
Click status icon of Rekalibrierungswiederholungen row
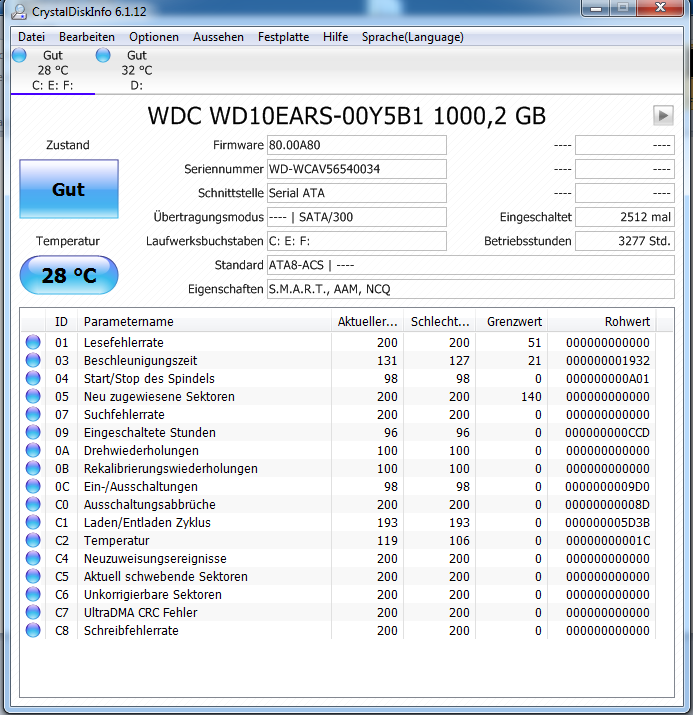[x=33, y=468]
